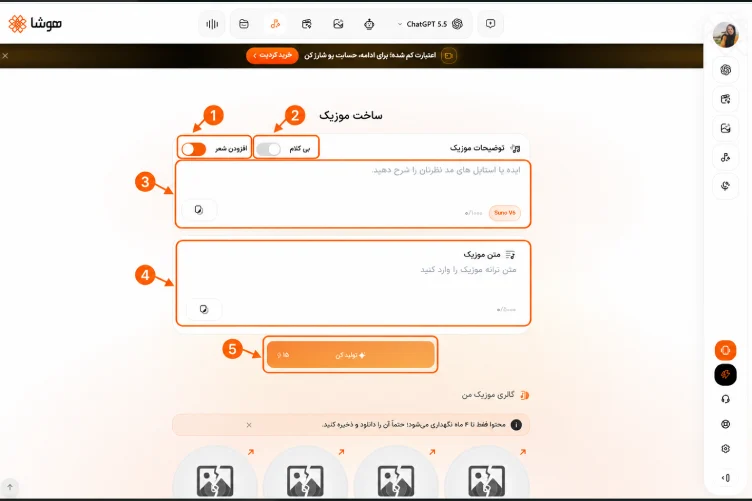Click into the song lyrics text field
The height and width of the screenshot is (501, 752).
353,283
